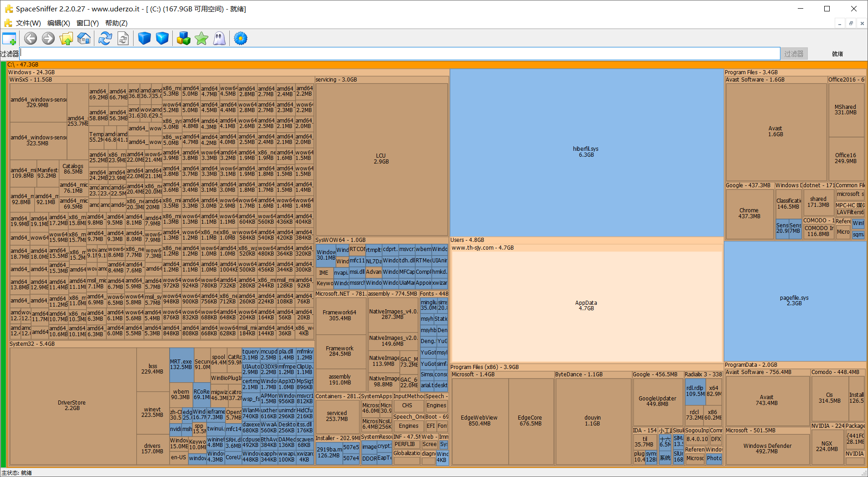Restore the inner child window
Screen dimensions: 868x477
pyautogui.click(x=851, y=23)
